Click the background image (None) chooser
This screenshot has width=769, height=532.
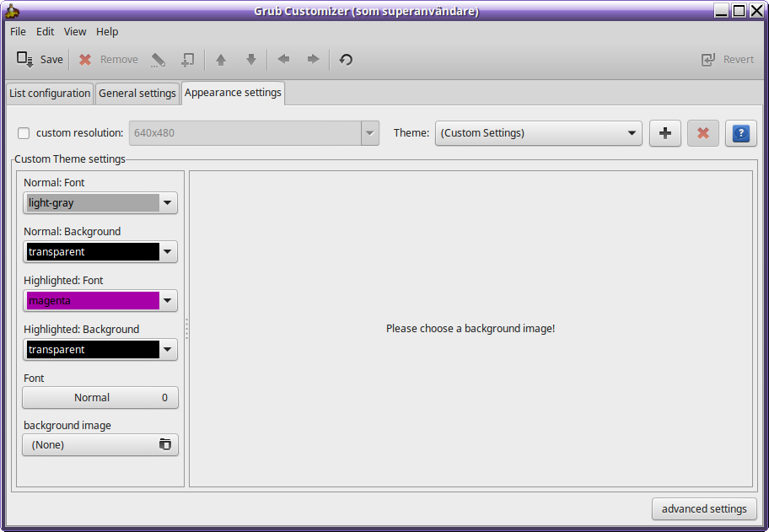click(x=100, y=444)
